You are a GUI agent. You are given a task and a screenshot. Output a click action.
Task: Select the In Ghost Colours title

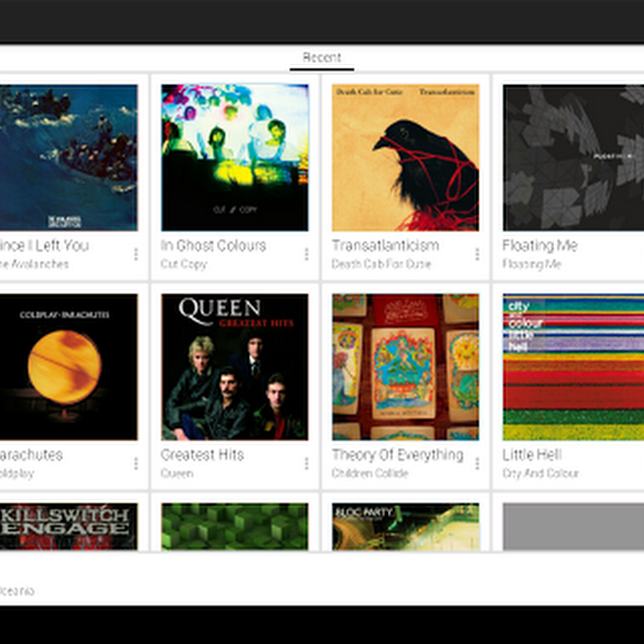tap(213, 245)
